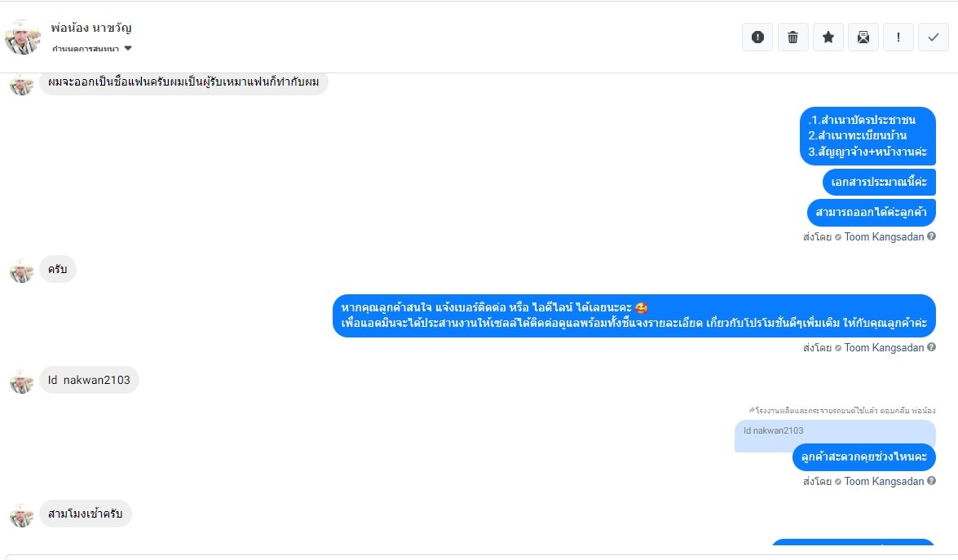Image resolution: width=958 pixels, height=560 pixels.
Task: Open profile name พ่อน้อง นาขวัญ
Action: click(91, 28)
